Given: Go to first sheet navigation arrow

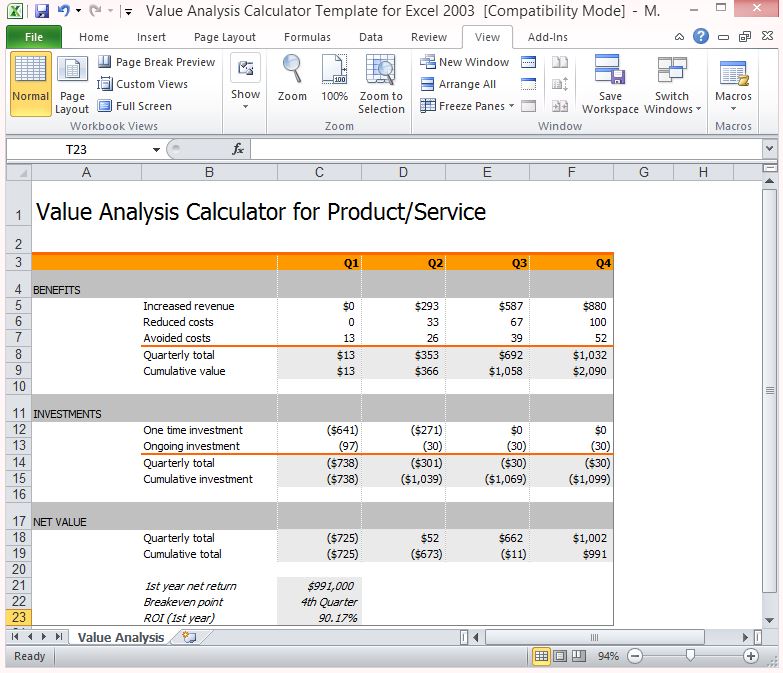Looking at the screenshot, I should point(14,637).
